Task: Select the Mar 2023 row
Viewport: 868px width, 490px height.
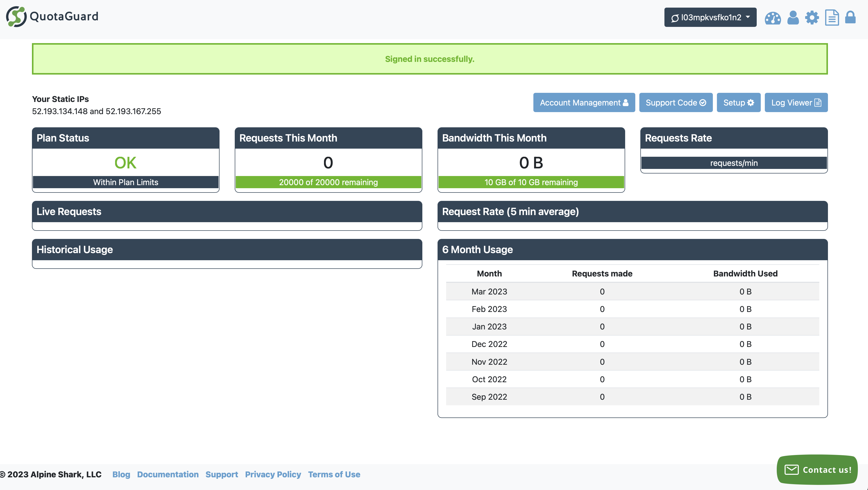Action: click(632, 291)
